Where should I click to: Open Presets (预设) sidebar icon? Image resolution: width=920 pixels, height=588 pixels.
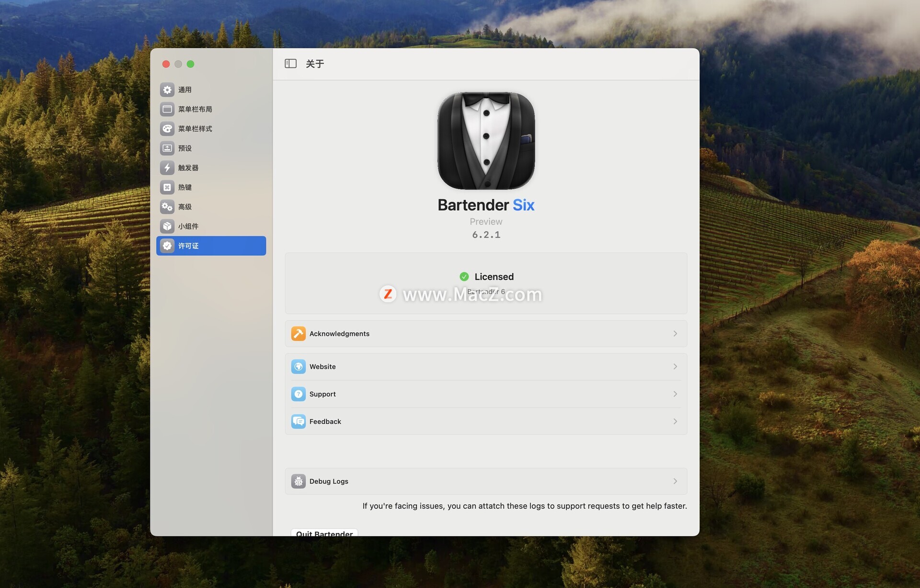tap(167, 148)
